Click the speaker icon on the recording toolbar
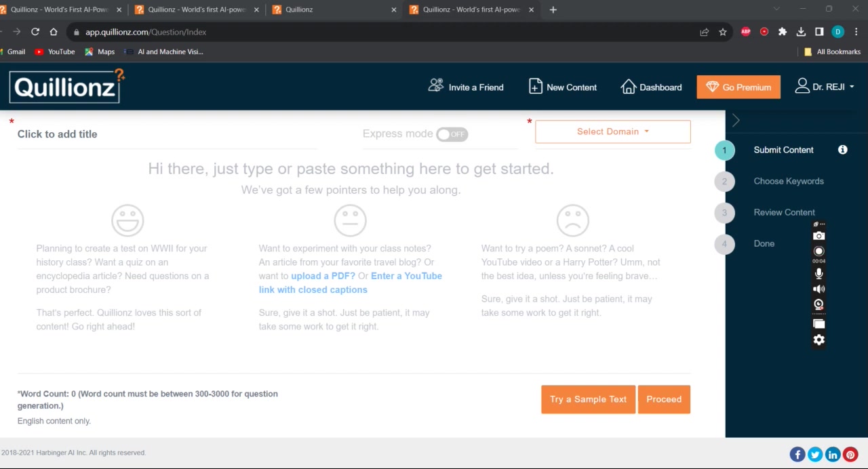 [x=818, y=289]
